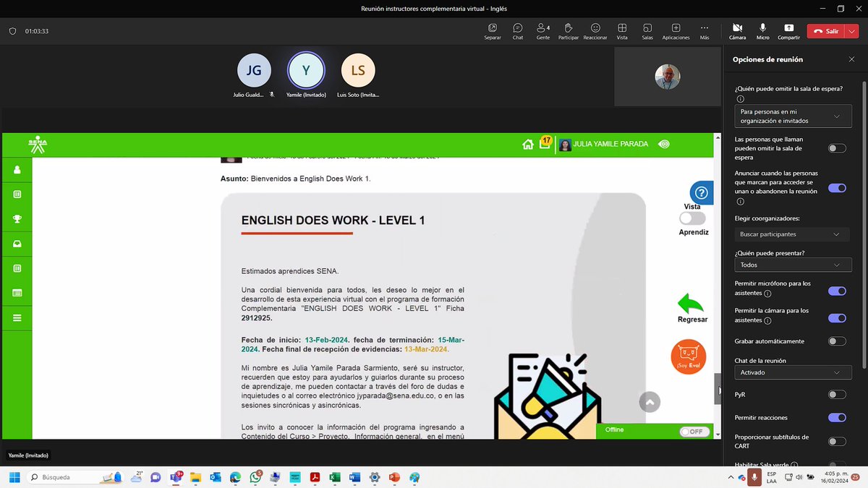Open Word from the taskbar

point(354,477)
